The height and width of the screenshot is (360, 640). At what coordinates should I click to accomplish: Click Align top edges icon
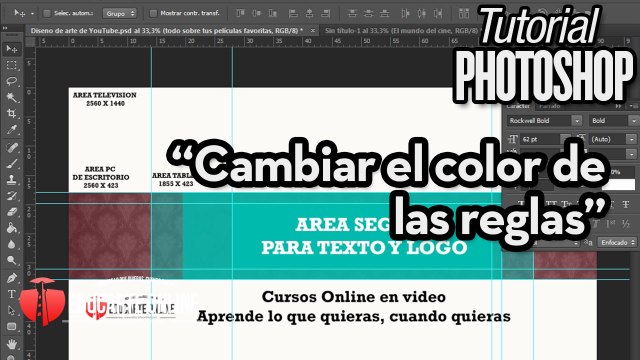pyautogui.click(x=240, y=13)
